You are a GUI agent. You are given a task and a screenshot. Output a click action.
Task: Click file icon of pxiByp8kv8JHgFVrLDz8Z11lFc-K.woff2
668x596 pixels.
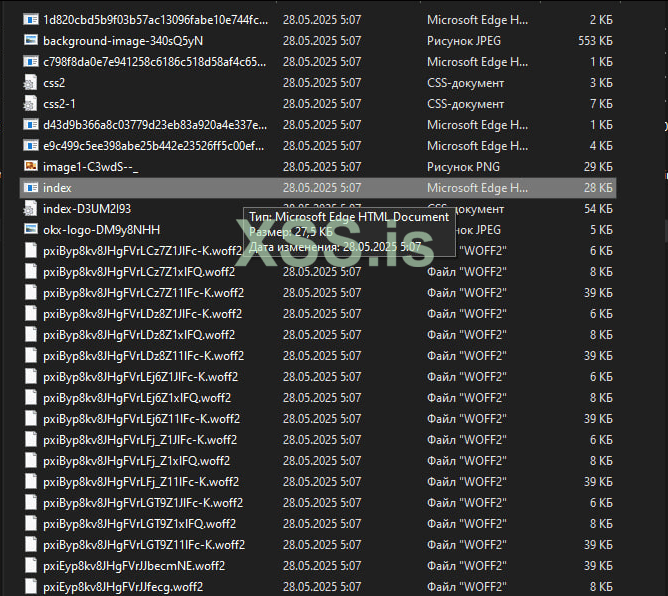[31, 355]
